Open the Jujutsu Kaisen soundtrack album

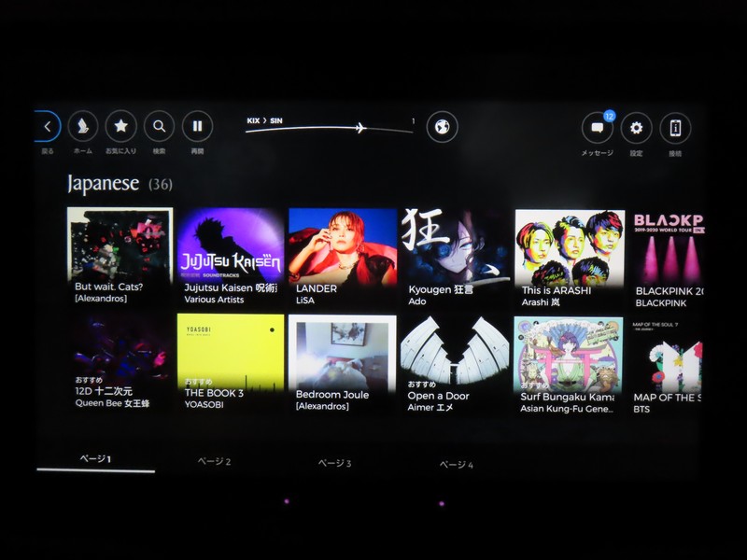point(230,256)
